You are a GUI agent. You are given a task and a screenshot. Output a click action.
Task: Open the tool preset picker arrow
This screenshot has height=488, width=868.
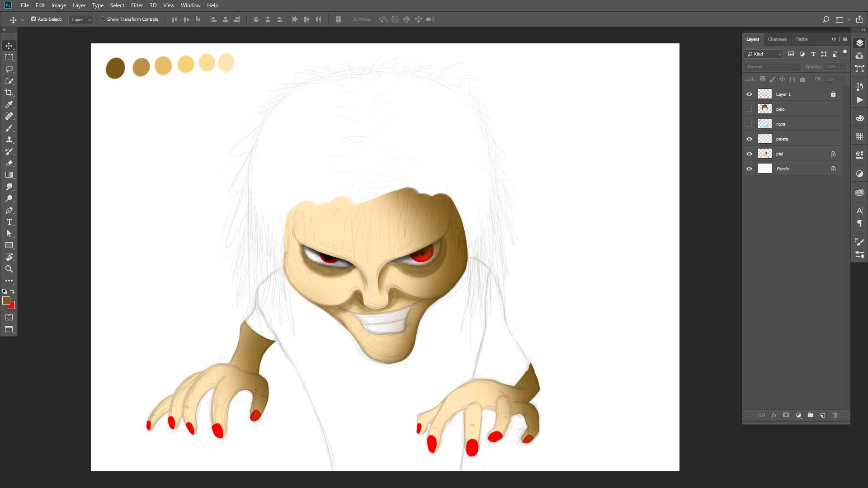[23, 20]
